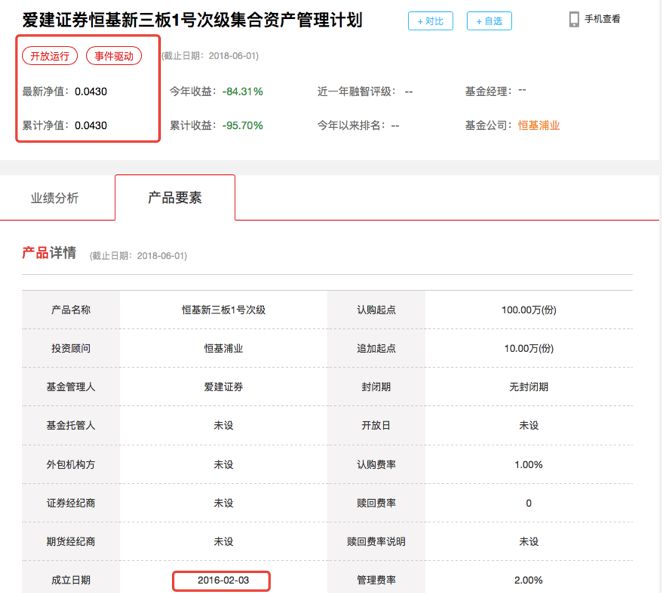This screenshot has width=662, height=593.
Task: Select the 开放运行 status tag
Action: pos(50,56)
